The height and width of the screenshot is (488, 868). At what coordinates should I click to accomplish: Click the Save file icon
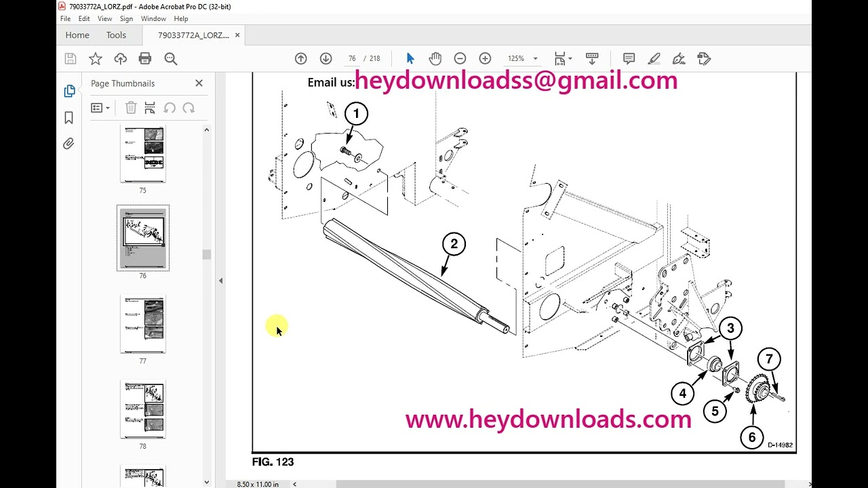click(x=71, y=59)
